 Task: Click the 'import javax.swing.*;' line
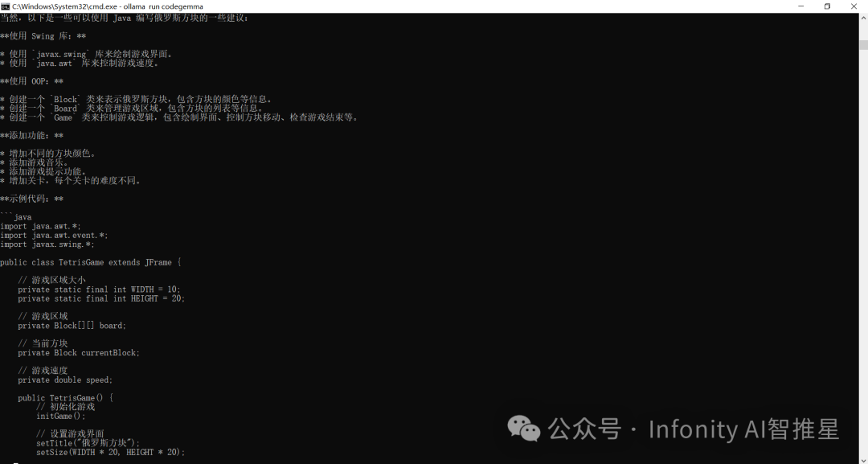tap(47, 244)
